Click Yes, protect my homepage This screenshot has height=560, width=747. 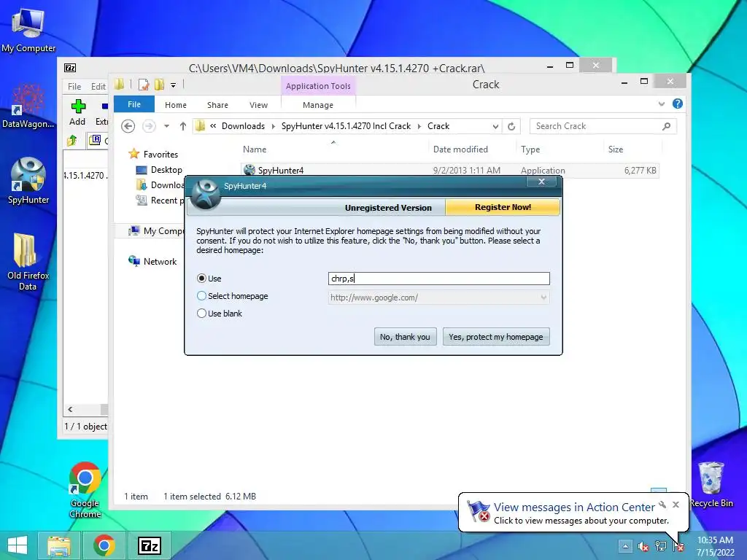pos(496,337)
